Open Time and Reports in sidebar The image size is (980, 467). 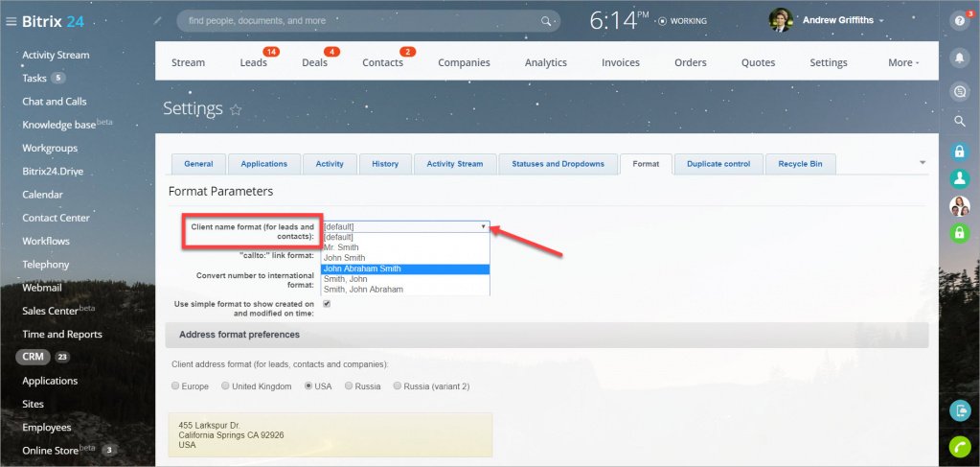[x=62, y=335]
